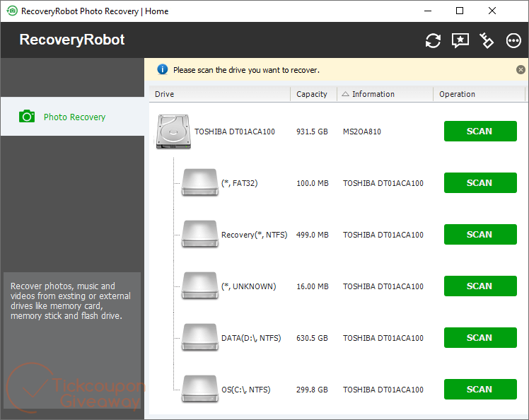
Task: Scan the OS C: drive
Action: click(x=479, y=390)
